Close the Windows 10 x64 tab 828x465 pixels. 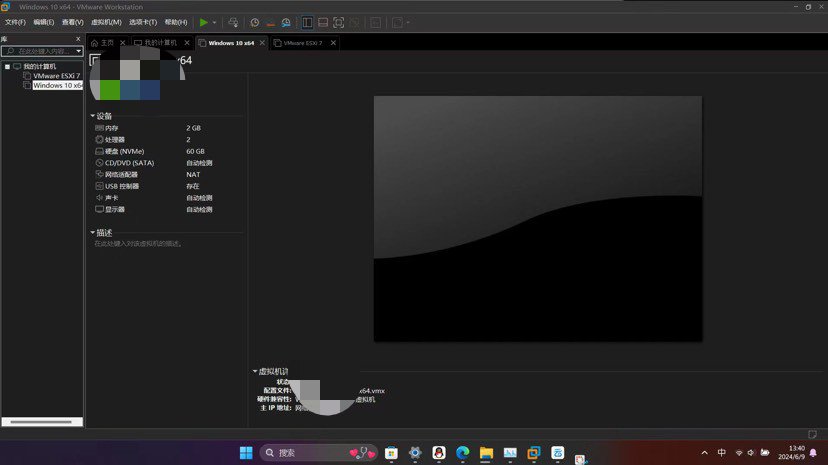pyautogui.click(x=262, y=43)
